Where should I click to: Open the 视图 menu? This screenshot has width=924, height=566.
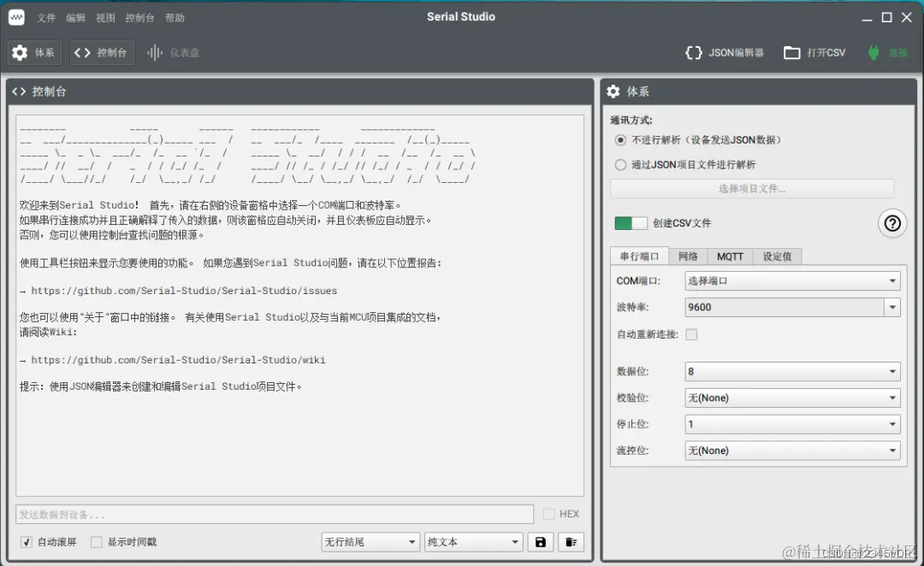tap(105, 18)
